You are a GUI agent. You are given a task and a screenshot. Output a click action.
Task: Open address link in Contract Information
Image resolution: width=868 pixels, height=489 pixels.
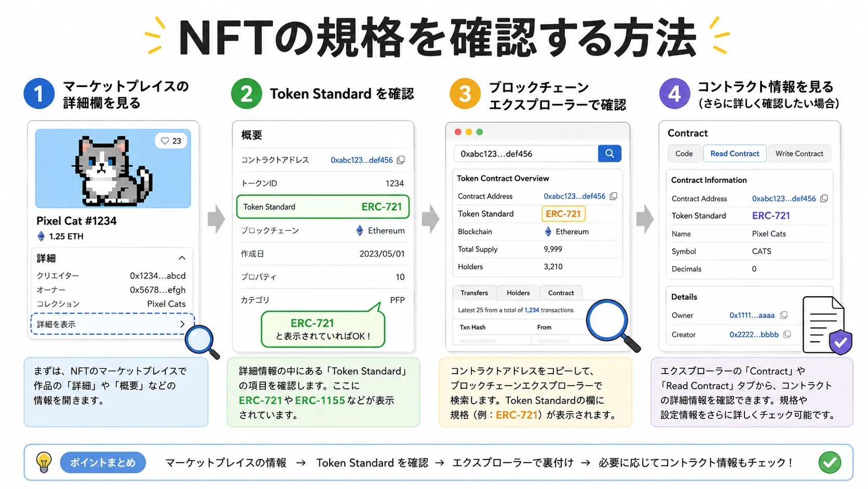(x=784, y=199)
